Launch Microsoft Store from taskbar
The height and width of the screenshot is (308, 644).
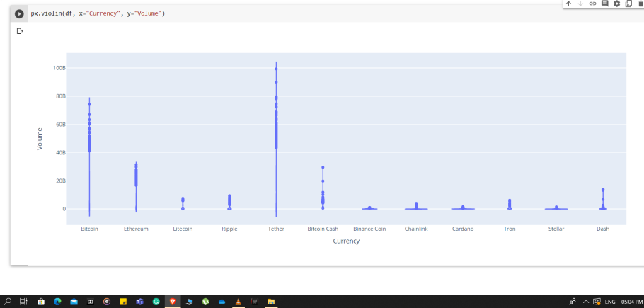point(40,302)
